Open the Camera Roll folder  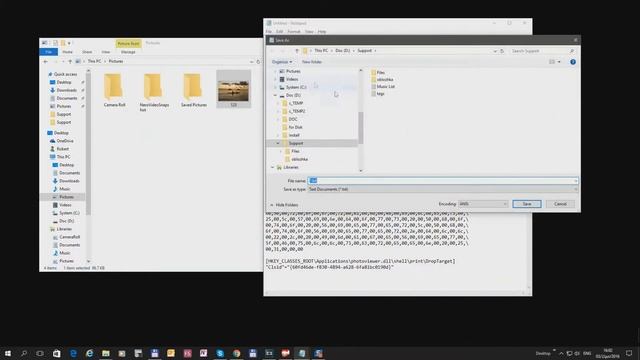click(114, 91)
